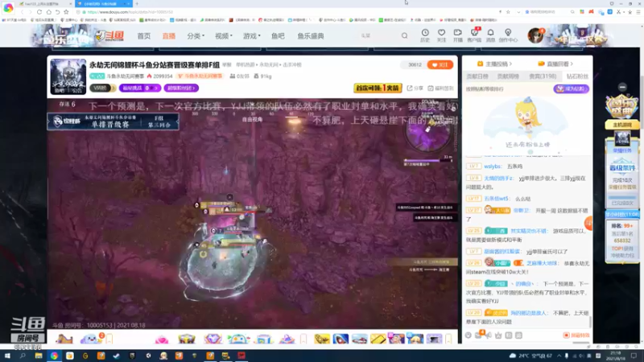Expand the 视频 video dropdown
This screenshot has height=362, width=644.
(224, 36)
